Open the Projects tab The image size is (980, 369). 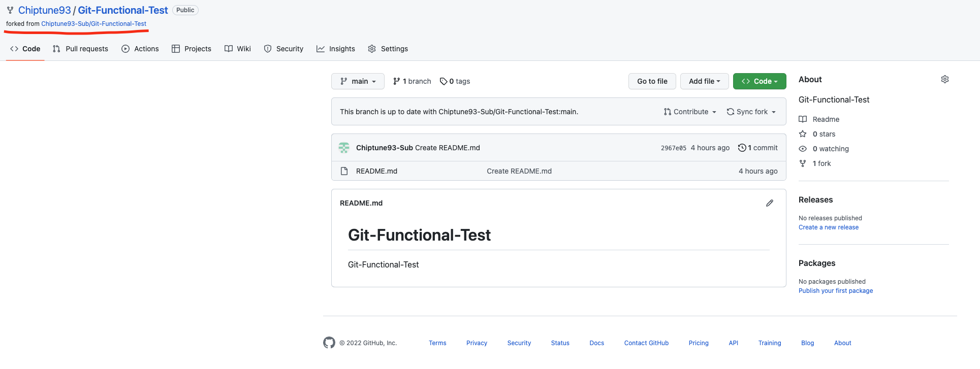tap(192, 49)
